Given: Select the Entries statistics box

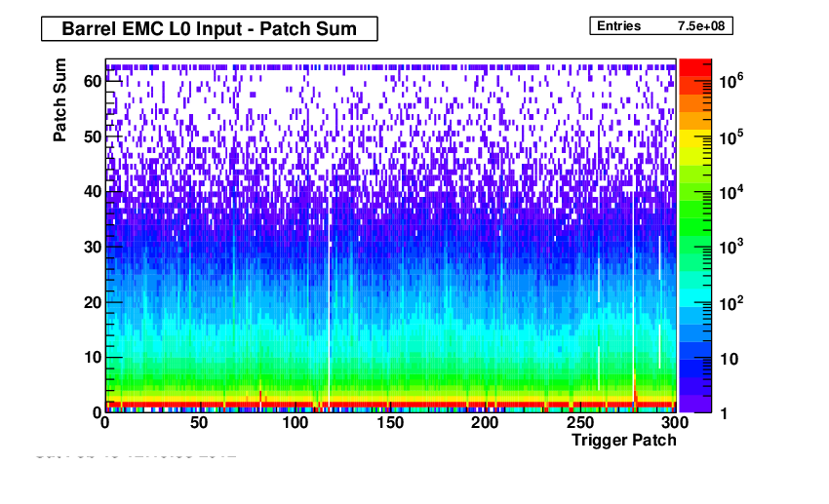Looking at the screenshot, I should [661, 26].
